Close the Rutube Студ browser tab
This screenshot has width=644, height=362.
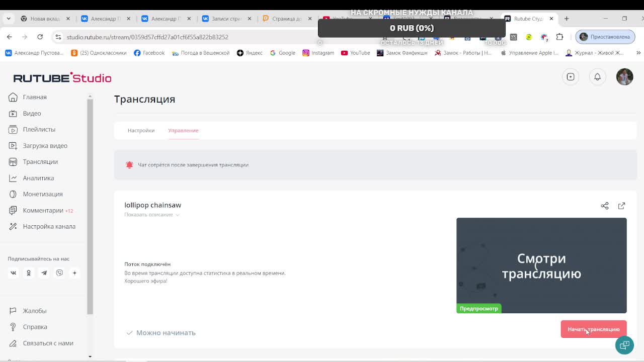[551, 19]
